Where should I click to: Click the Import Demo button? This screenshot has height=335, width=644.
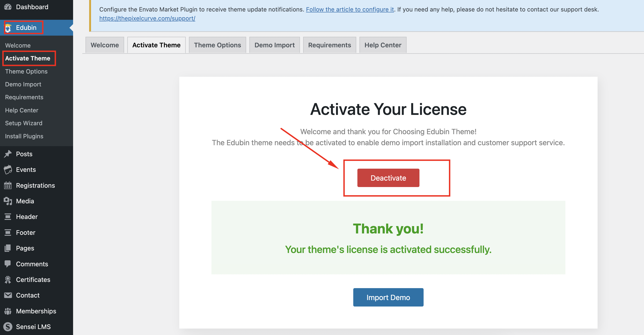point(388,298)
